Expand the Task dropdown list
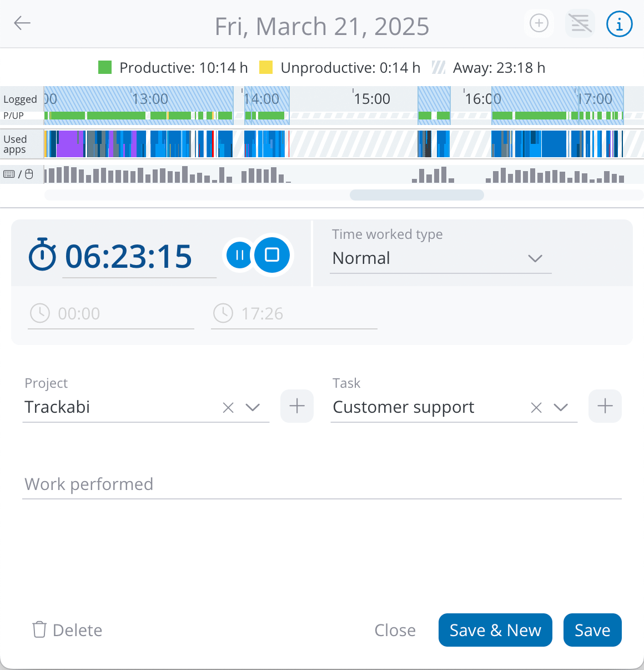644x670 pixels. tap(561, 408)
